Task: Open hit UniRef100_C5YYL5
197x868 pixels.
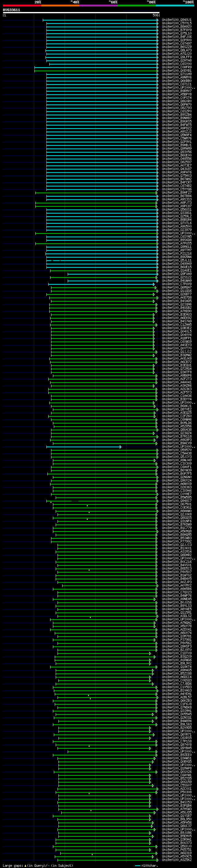Action: [x=176, y=23]
